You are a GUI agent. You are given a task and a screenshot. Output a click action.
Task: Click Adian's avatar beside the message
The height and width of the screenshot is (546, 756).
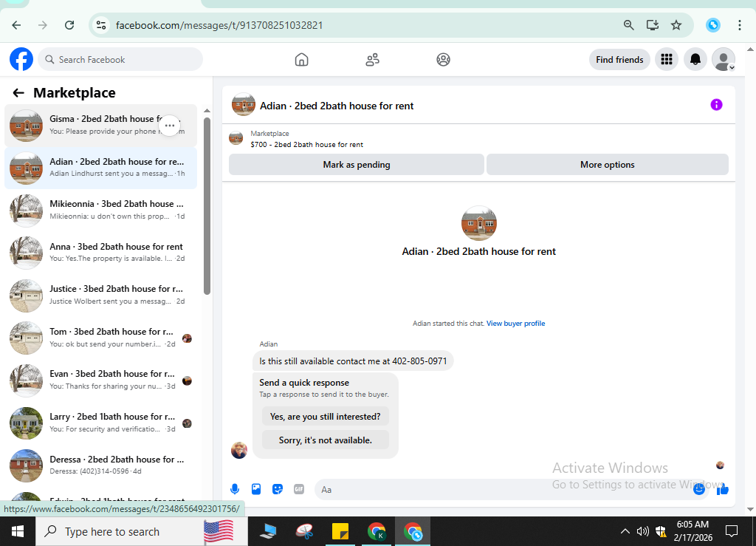239,449
